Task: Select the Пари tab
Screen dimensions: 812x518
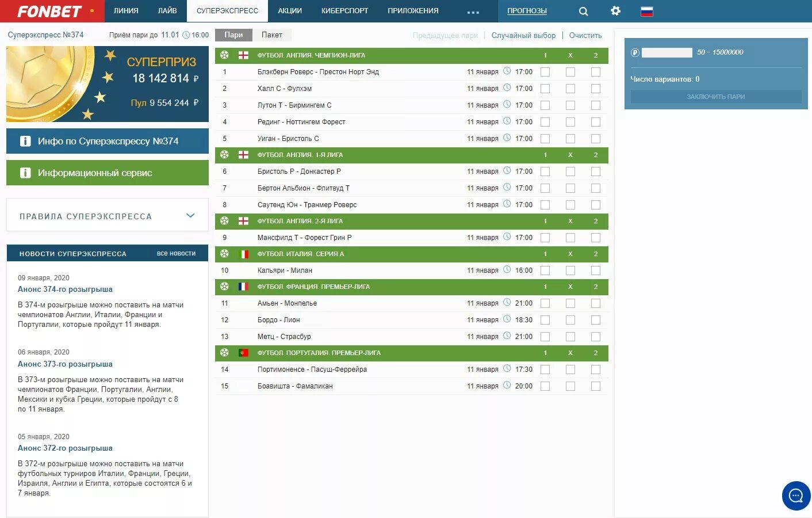Action: point(233,35)
